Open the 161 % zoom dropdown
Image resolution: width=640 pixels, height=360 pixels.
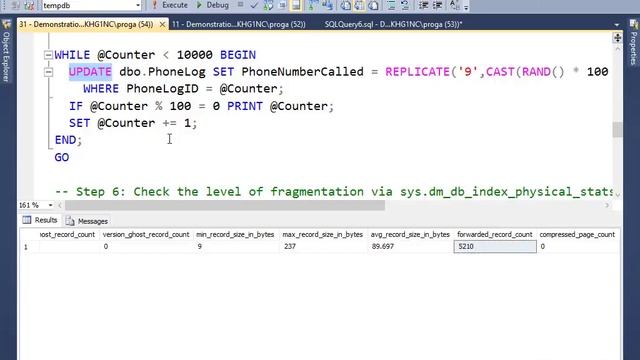[50, 205]
